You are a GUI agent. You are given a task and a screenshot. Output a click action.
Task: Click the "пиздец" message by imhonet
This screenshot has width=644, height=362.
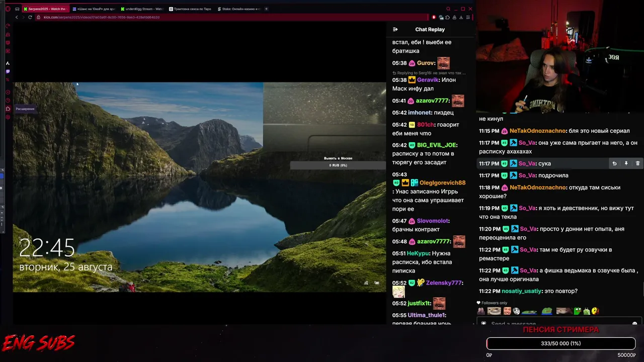443,113
